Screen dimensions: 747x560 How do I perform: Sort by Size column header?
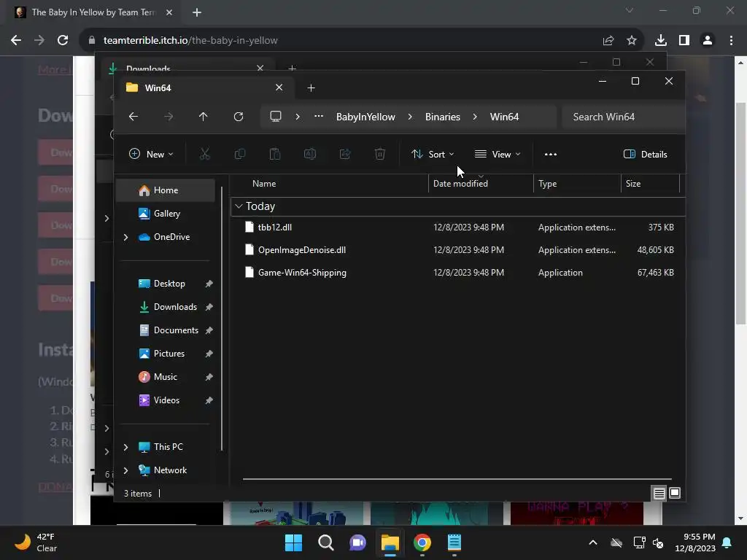pyautogui.click(x=650, y=184)
